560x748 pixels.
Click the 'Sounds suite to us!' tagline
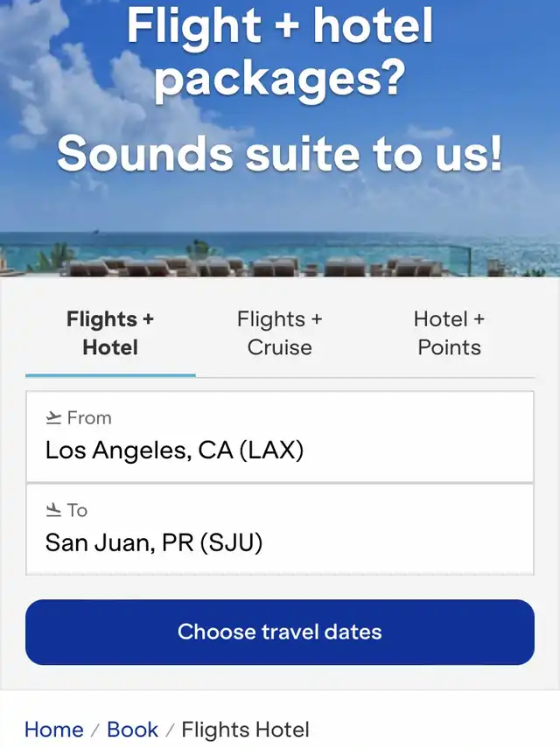tap(279, 153)
